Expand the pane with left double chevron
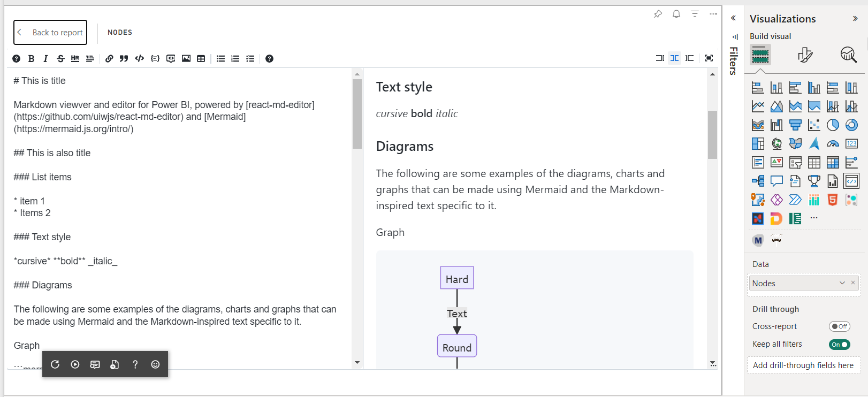 733,18
